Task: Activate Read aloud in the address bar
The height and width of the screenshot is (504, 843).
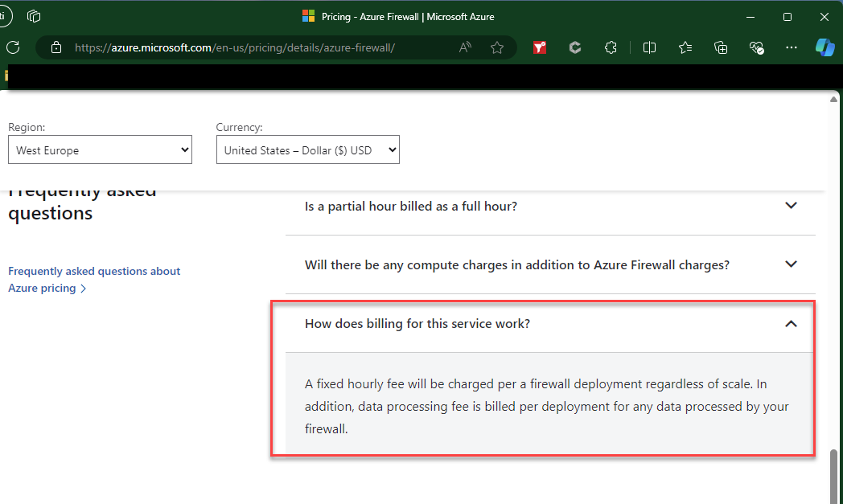Action: 465,47
